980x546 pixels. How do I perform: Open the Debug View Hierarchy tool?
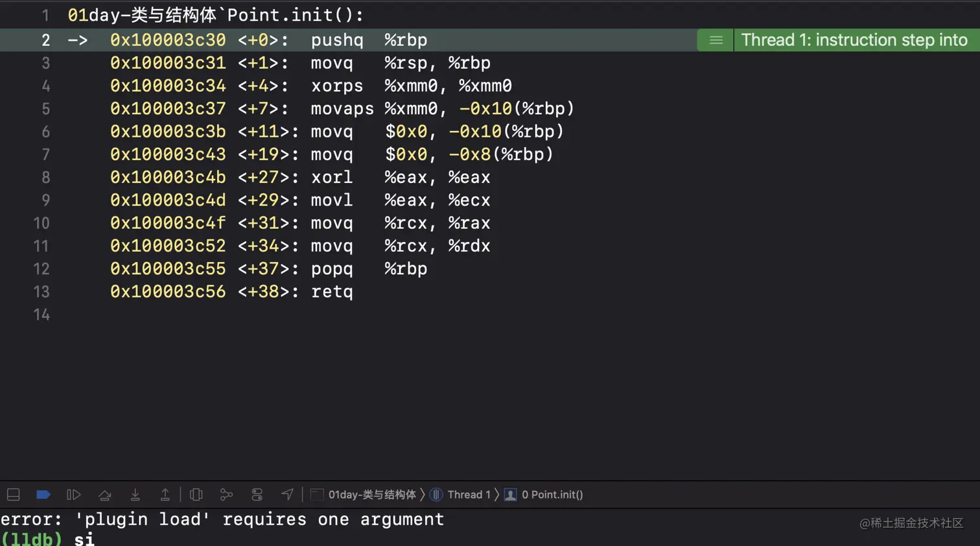pos(196,495)
